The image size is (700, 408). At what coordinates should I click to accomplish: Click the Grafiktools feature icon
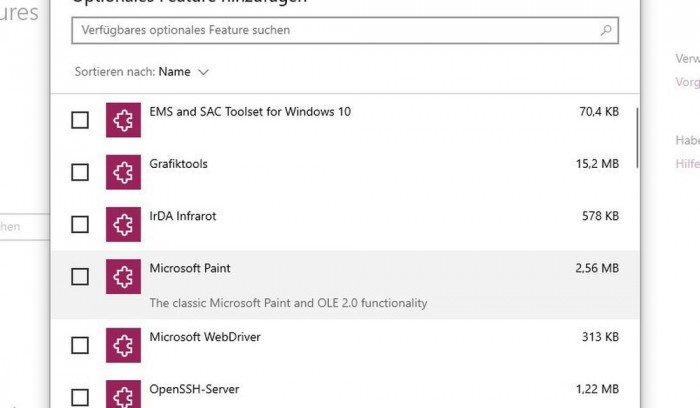coord(123,172)
